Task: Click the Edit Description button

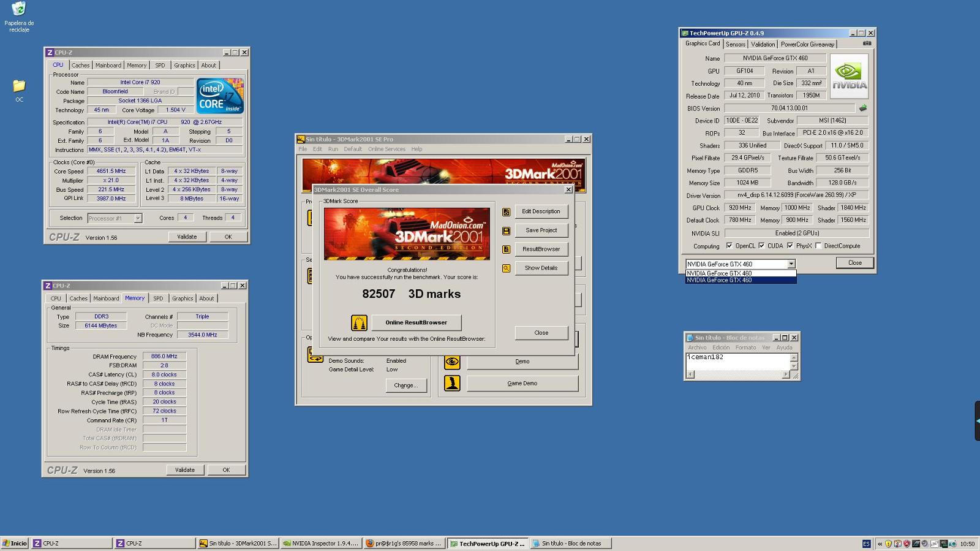Action: click(x=541, y=211)
